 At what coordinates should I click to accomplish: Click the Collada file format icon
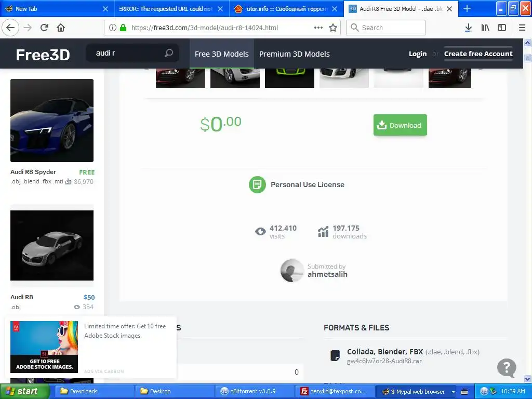[x=335, y=355]
